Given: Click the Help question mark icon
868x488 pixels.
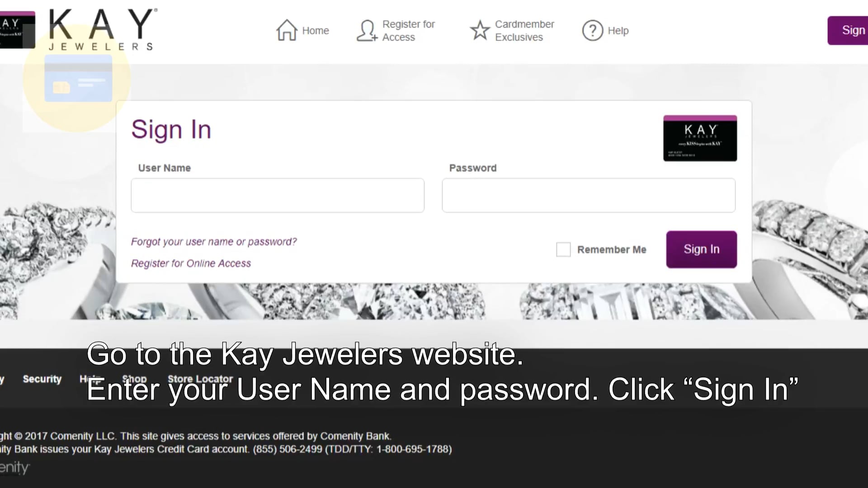Looking at the screenshot, I should click(592, 30).
